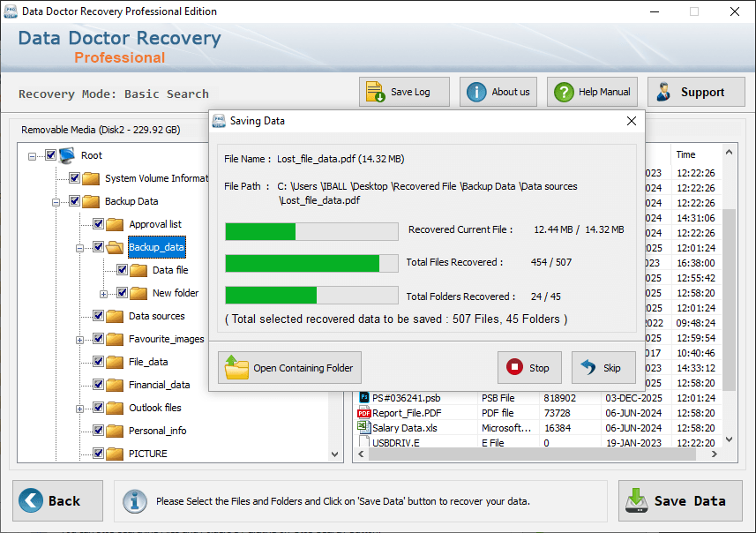Click the Personal_info folder icon

(x=115, y=431)
